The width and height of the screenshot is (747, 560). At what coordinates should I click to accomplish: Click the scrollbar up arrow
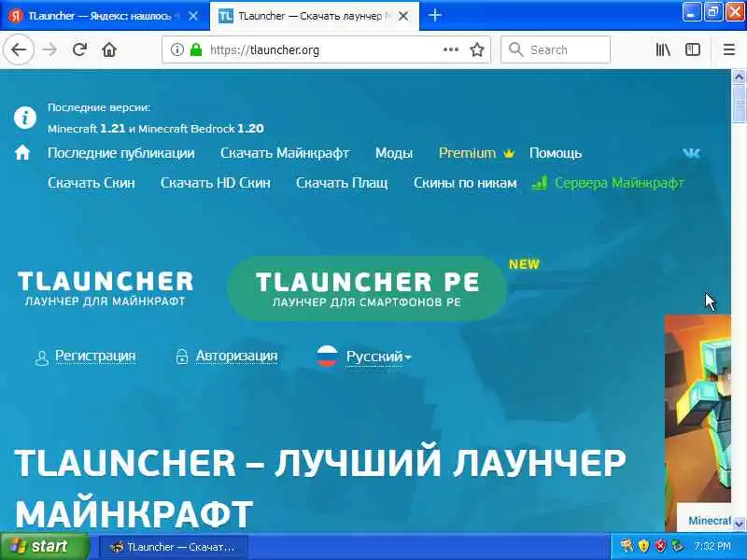(739, 77)
